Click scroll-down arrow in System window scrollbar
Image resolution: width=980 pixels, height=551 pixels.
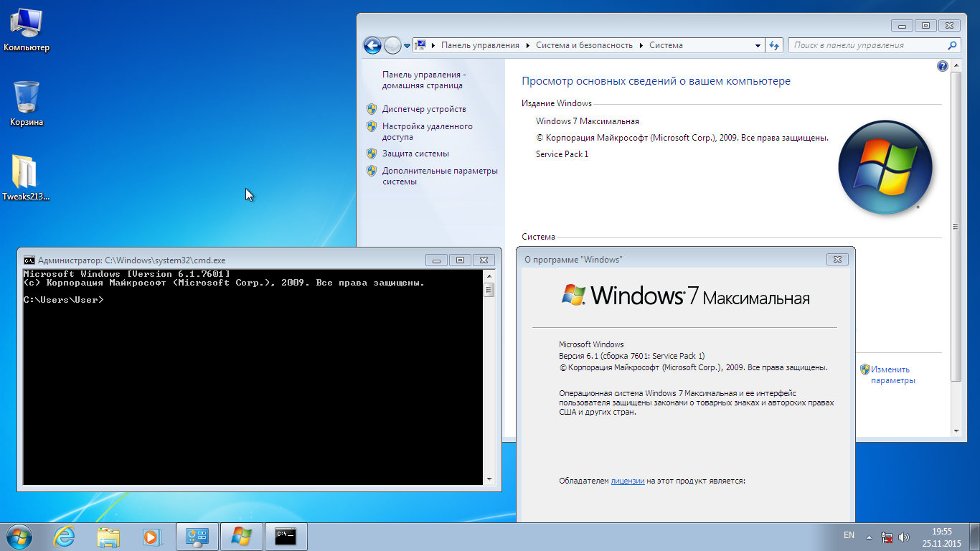click(956, 430)
